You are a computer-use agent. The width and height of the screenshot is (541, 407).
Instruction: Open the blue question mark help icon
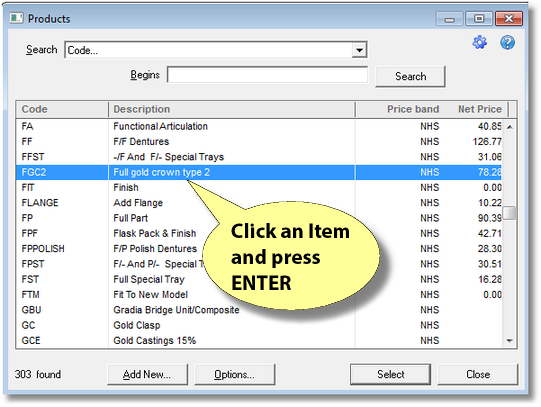[507, 43]
